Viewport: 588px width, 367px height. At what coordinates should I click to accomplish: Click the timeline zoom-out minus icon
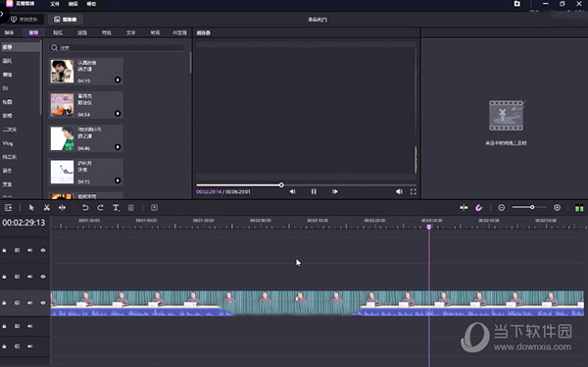502,208
